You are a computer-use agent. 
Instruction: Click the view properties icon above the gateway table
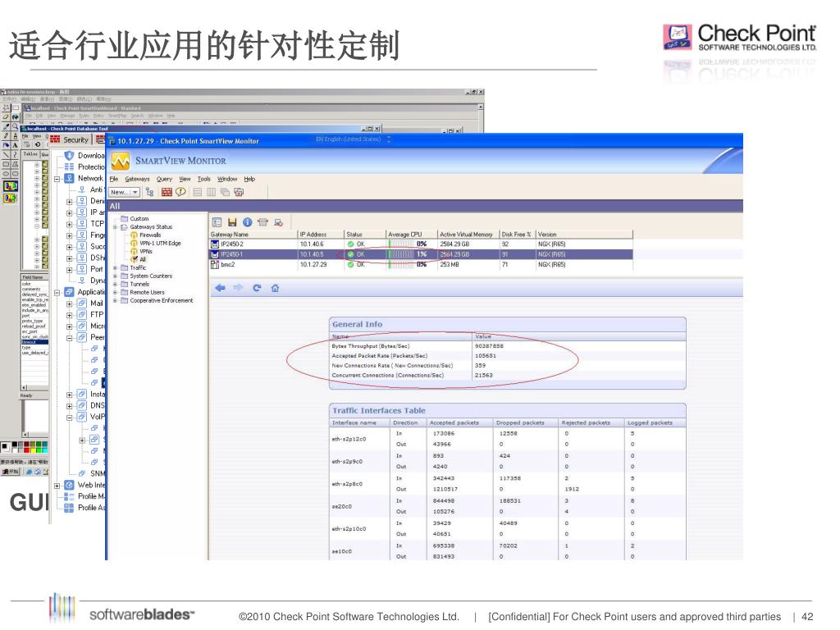pyautogui.click(x=217, y=222)
